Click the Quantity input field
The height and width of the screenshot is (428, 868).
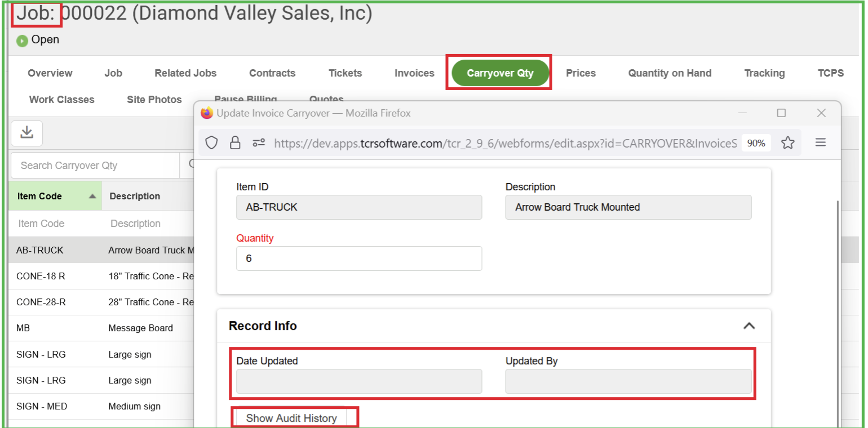coord(358,258)
